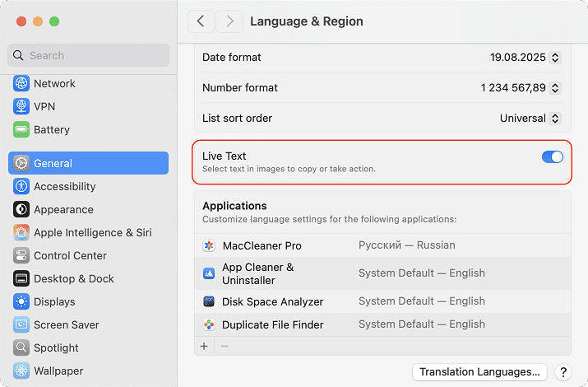Viewport: 588px width, 387px height.
Task: Click the Wallpaper flower icon
Action: (x=21, y=371)
